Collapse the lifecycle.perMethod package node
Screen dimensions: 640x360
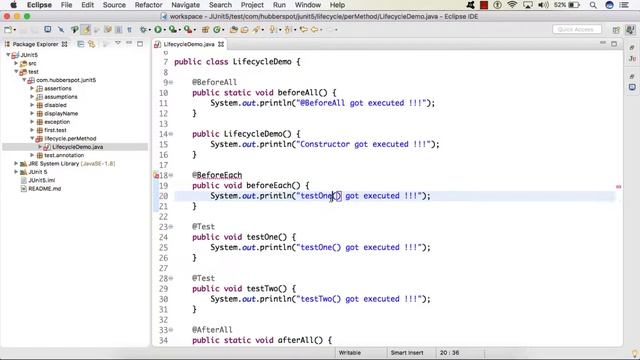[x=32, y=138]
